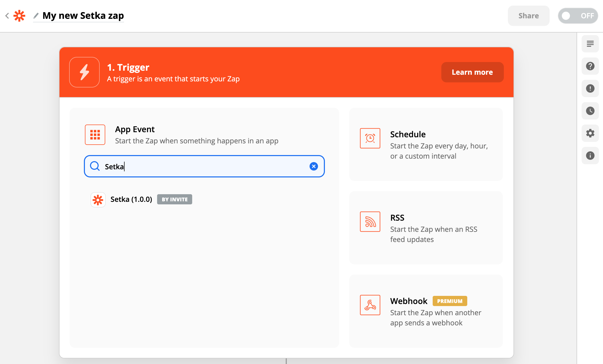Click 'Start the Zap when an RSS feed updates' text

point(434,234)
